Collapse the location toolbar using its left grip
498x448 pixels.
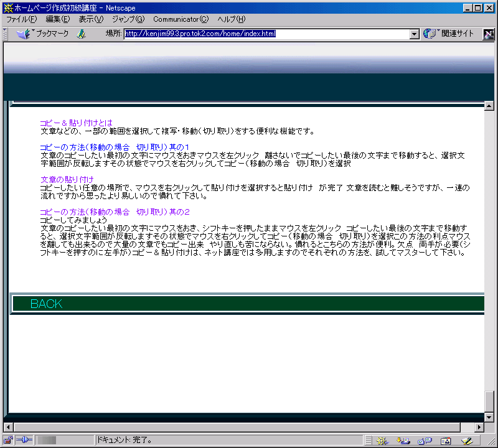click(5, 34)
